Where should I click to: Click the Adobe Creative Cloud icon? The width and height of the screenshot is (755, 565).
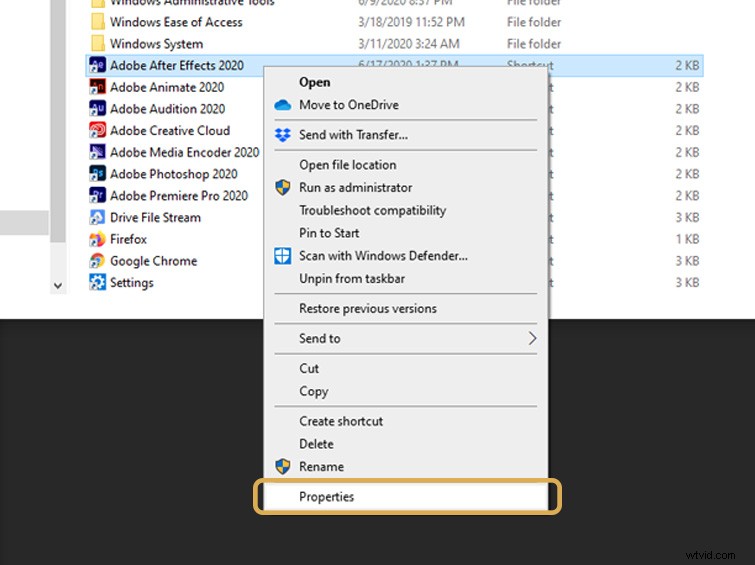[x=97, y=130]
